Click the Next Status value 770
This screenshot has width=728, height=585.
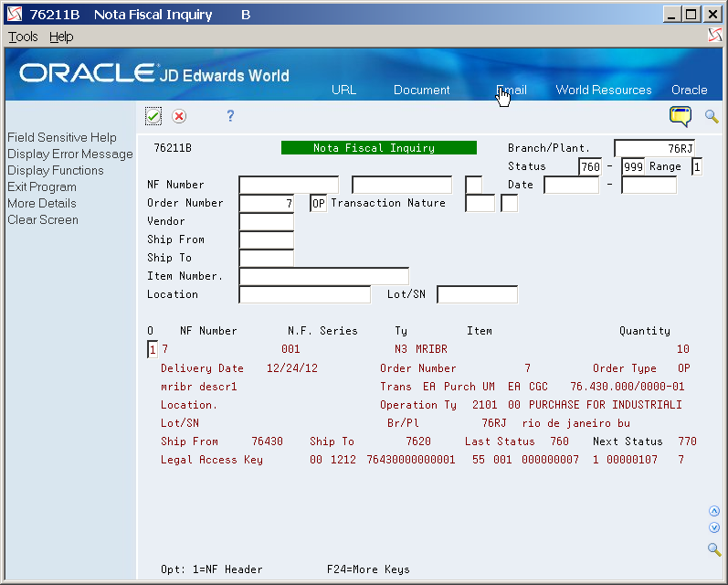pos(687,441)
